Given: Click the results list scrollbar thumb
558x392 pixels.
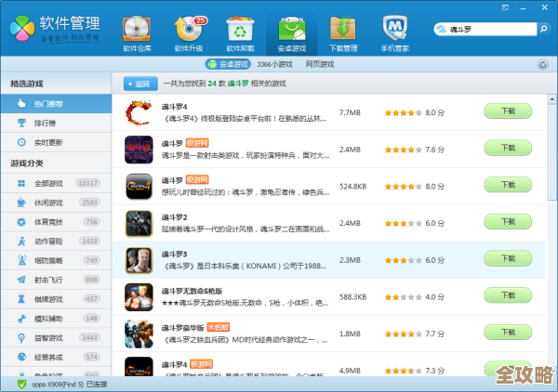Looking at the screenshot, I should [551, 152].
